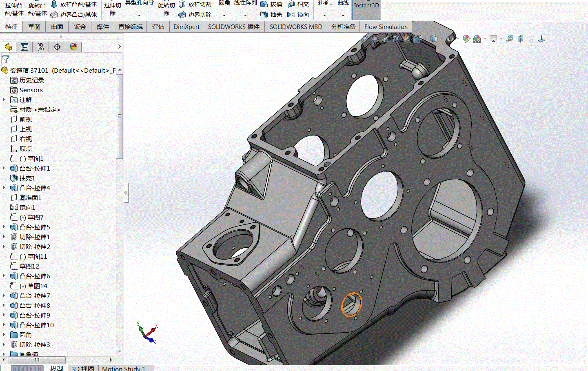
Task: Expand feature manager tabs with right chevron
Action: click(119, 47)
